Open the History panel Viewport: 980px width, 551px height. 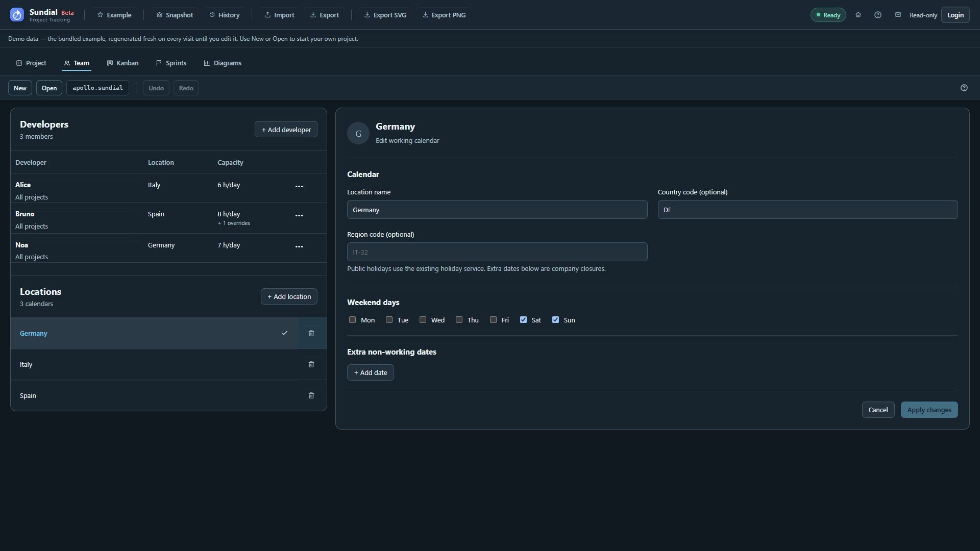pyautogui.click(x=225, y=15)
